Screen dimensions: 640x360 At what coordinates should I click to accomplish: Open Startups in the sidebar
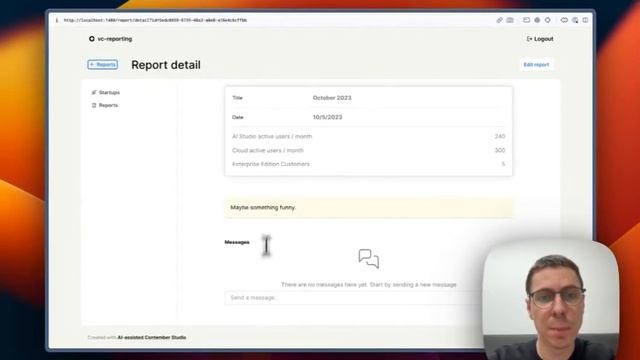point(106,93)
